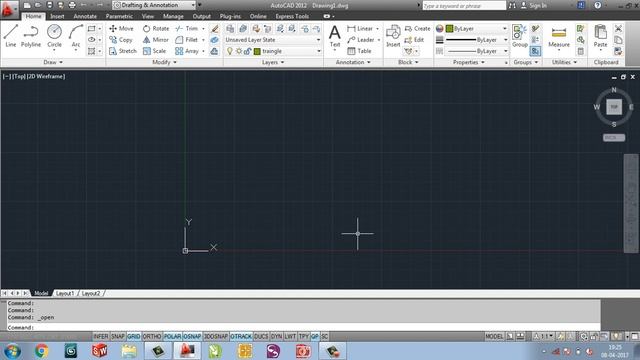The image size is (640, 360).
Task: Click the block Edit button
Action: [414, 40]
